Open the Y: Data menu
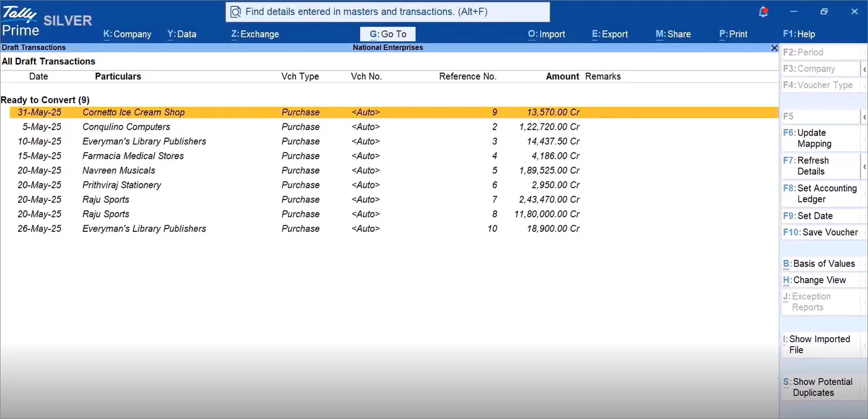 [182, 34]
